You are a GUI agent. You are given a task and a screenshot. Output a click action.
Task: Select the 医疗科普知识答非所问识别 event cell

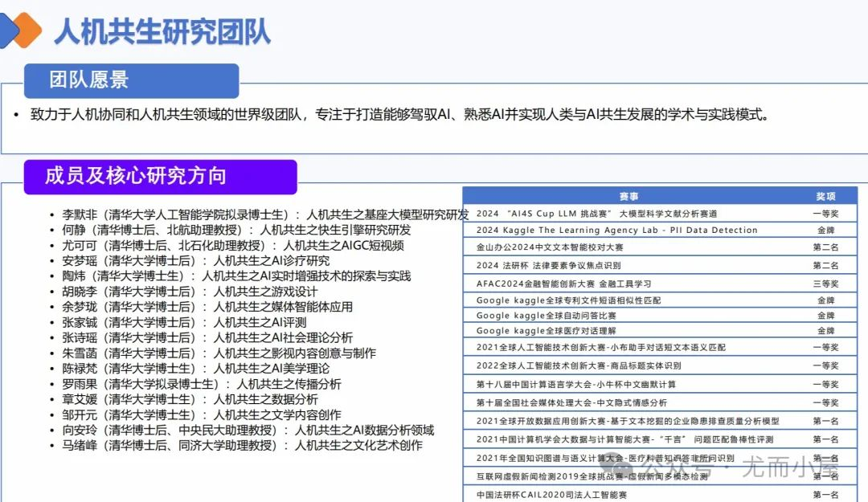tap(605, 459)
